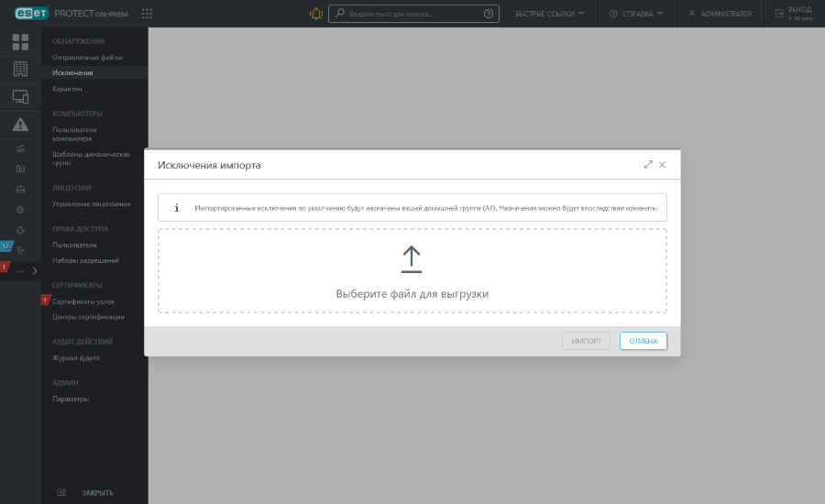Viewport: 825px width, 504px height.
Task: Open the ADMINISTRATOR user menu
Action: 720,14
